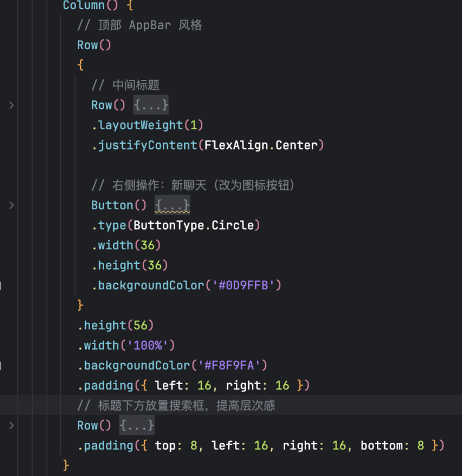
Task: Click ButtonType.Circle in the type call
Action: tap(193, 226)
